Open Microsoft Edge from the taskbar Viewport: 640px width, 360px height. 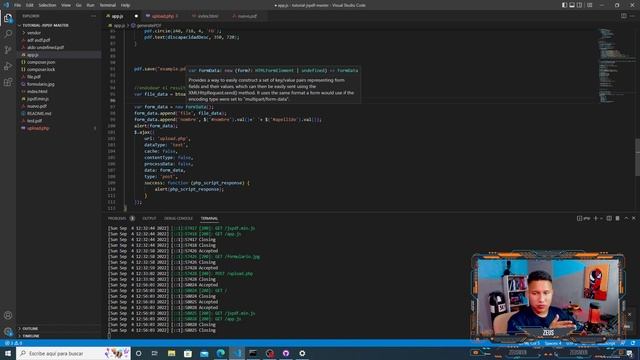(x=220, y=353)
